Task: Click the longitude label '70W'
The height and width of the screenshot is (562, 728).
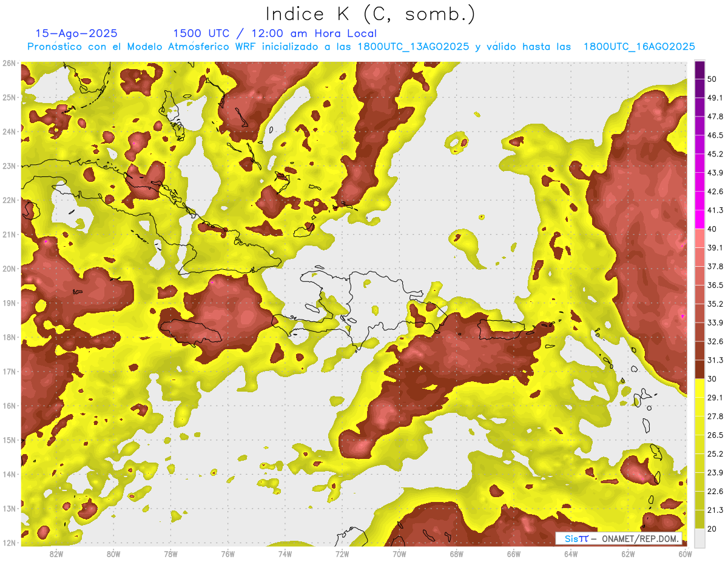Action: (399, 554)
